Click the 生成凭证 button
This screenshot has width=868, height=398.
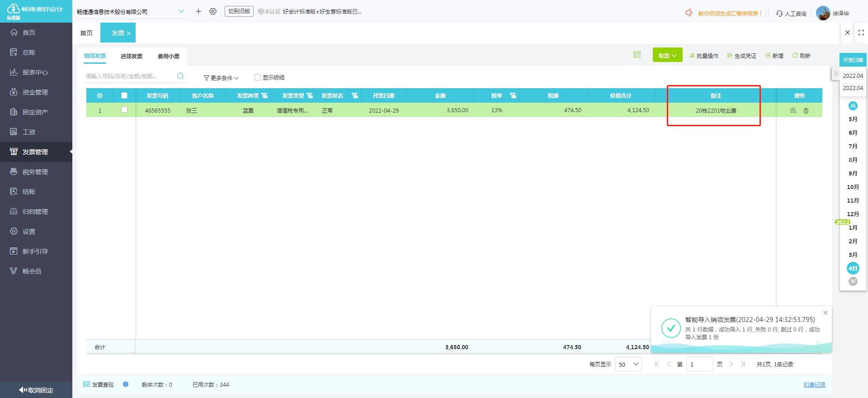pos(742,56)
